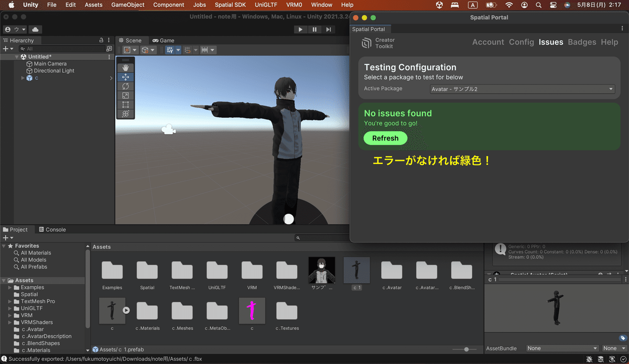Expand the Examples folder in tree
The width and height of the screenshot is (629, 364).
pyautogui.click(x=10, y=288)
